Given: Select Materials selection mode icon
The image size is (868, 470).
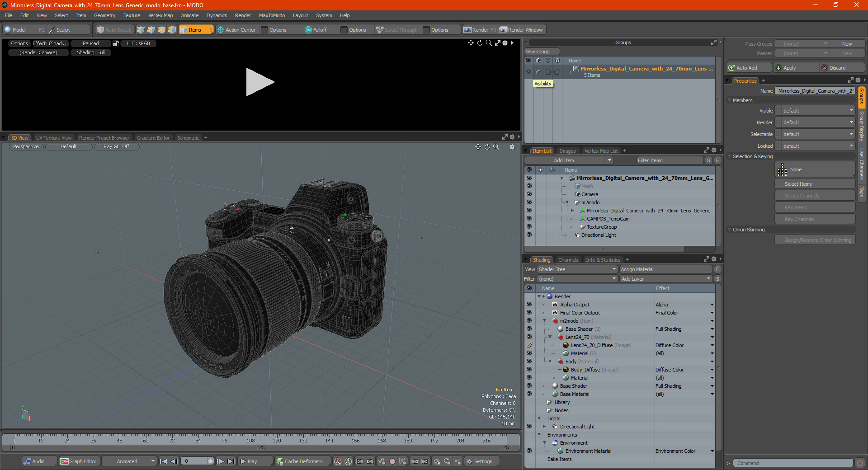Looking at the screenshot, I should pos(172,30).
